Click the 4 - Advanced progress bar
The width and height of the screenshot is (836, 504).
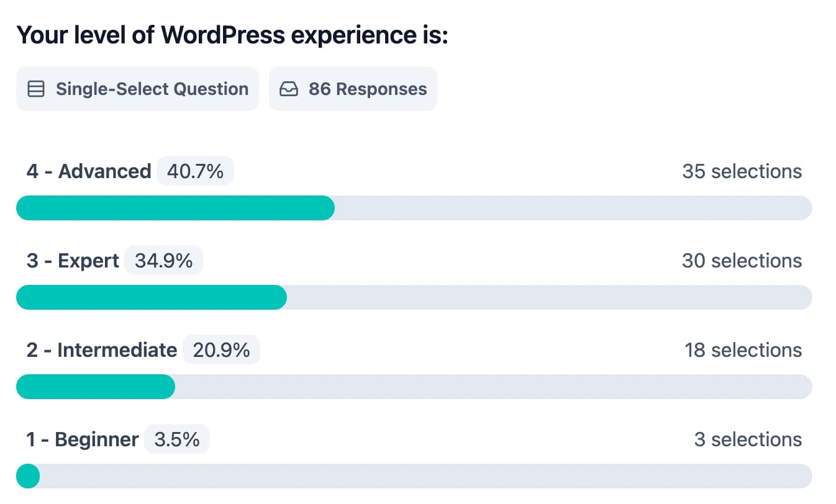414,208
